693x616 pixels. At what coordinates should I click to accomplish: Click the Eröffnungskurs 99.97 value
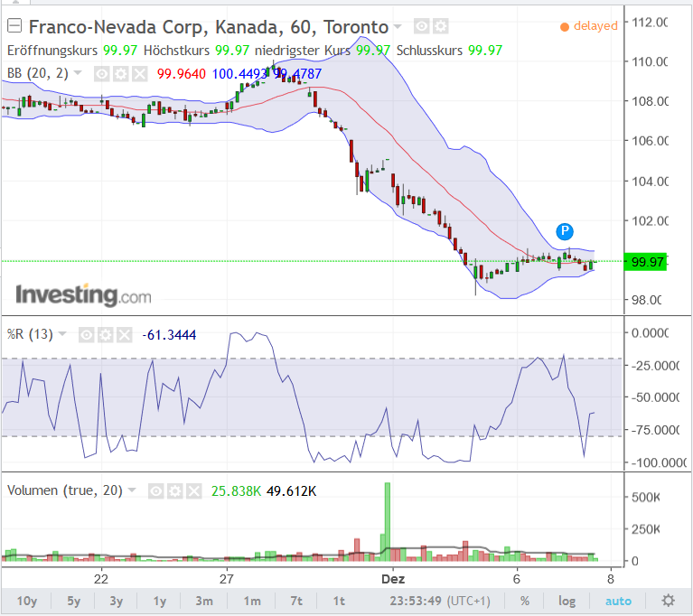(x=120, y=51)
